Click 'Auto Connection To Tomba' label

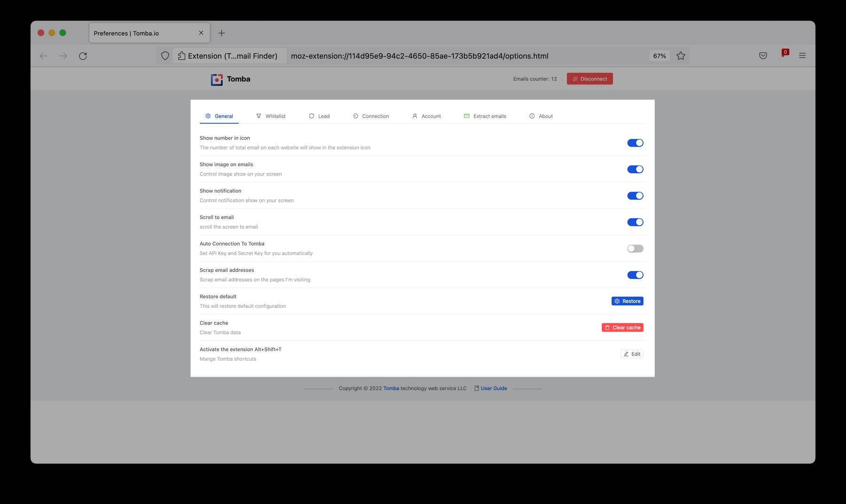coord(232,244)
